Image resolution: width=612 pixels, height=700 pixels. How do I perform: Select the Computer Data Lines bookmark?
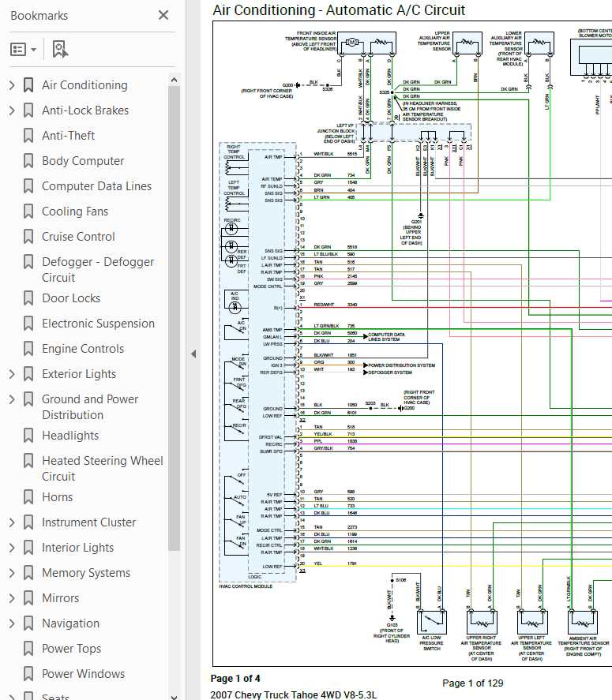pos(97,186)
